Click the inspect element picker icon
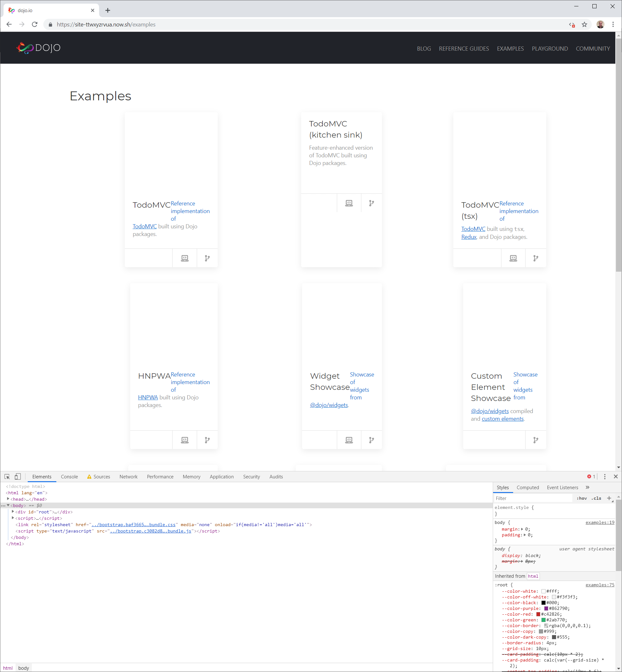The image size is (622, 672). [x=7, y=476]
